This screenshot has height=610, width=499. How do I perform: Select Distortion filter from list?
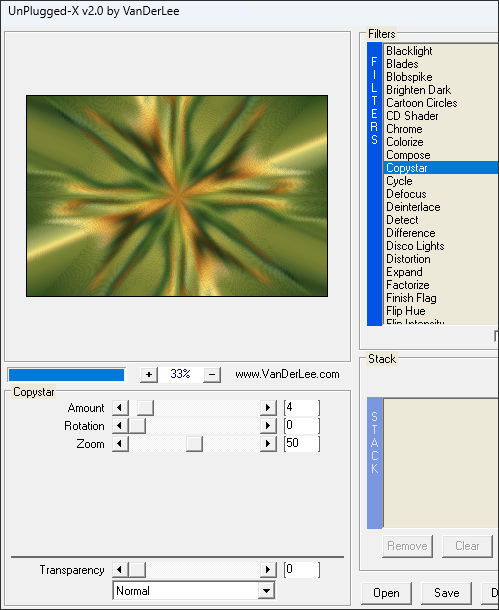[441, 259]
